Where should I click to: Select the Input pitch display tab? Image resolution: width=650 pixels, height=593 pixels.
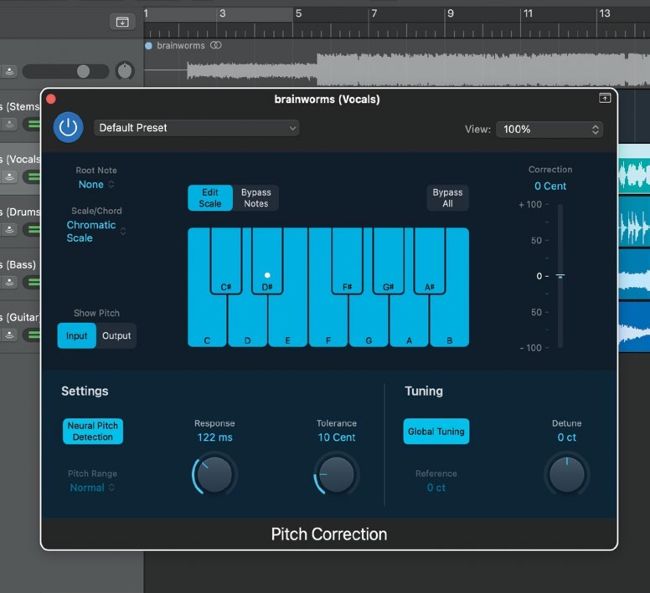[77, 336]
